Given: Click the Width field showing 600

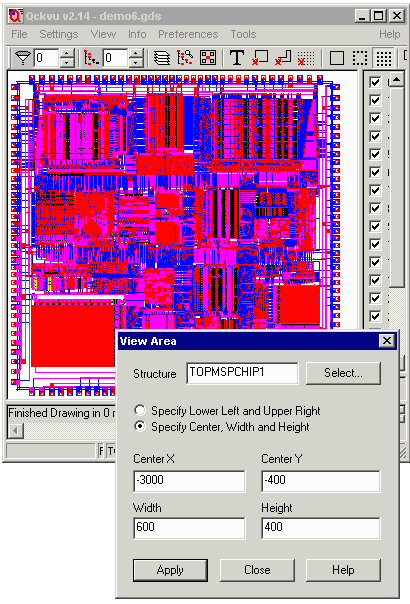Looking at the screenshot, I should pyautogui.click(x=189, y=528).
